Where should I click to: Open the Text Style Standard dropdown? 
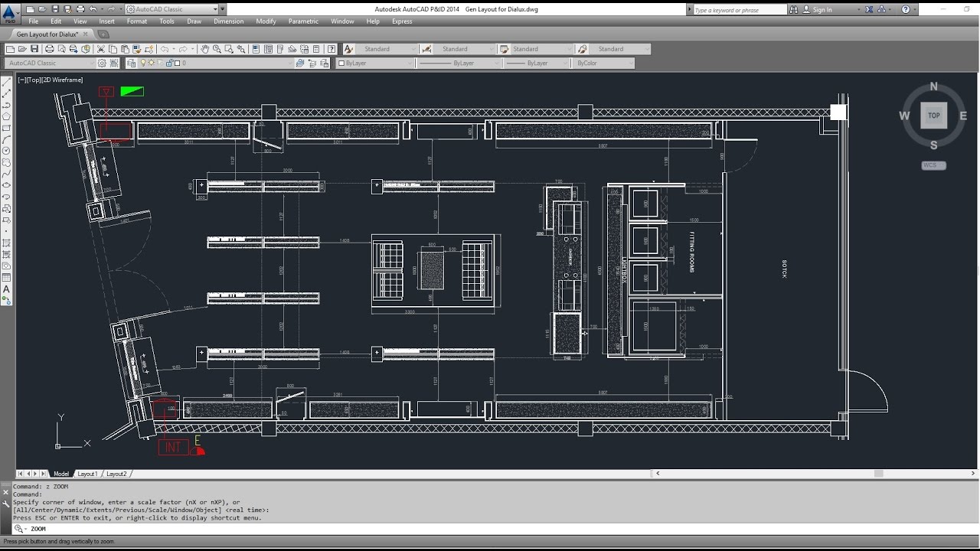tap(387, 49)
